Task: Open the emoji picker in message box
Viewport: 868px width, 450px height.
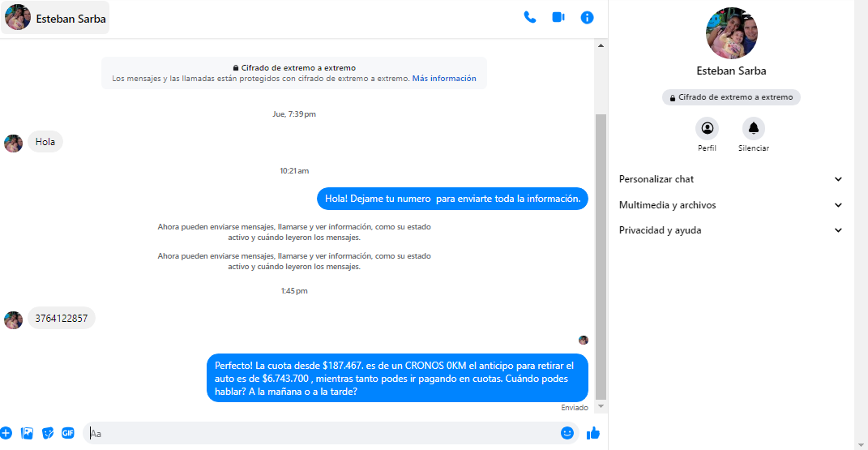Action: pos(567,433)
